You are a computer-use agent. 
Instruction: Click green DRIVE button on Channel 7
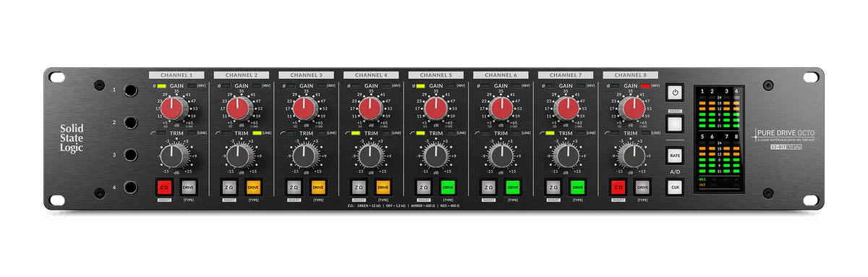tap(579, 187)
